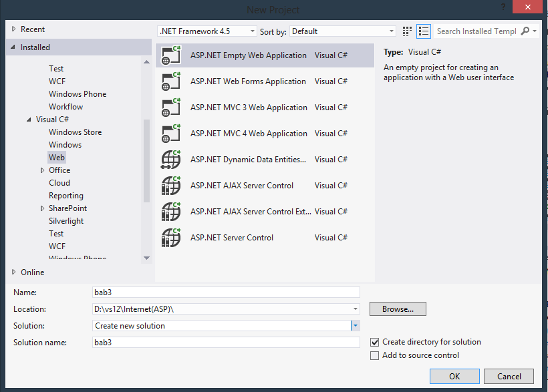Select ASP.NET Dynamic Data Entities template

tap(265, 160)
